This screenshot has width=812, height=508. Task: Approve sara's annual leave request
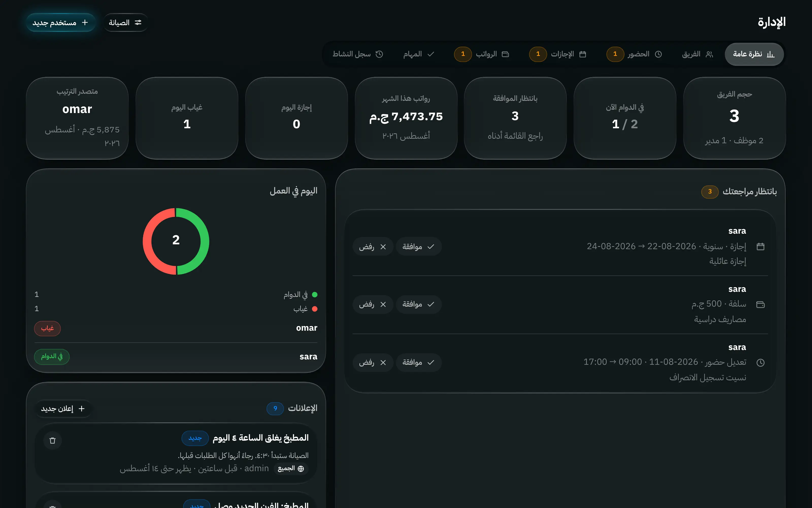[x=418, y=247]
